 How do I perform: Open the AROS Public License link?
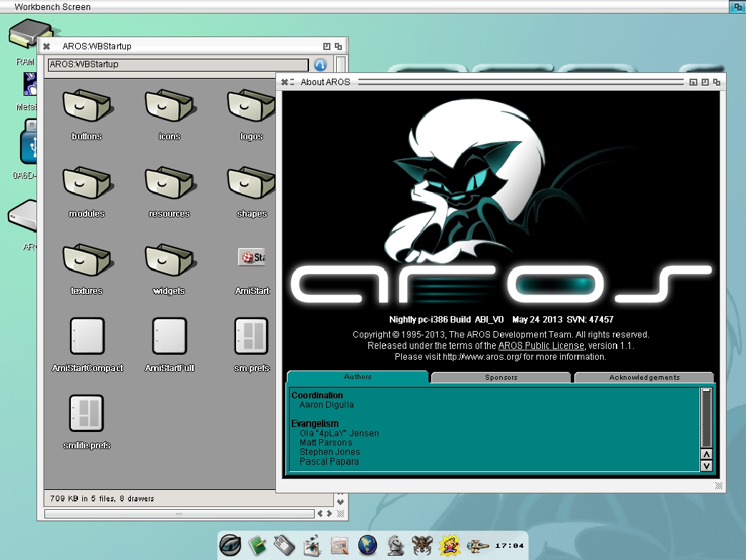click(x=541, y=345)
